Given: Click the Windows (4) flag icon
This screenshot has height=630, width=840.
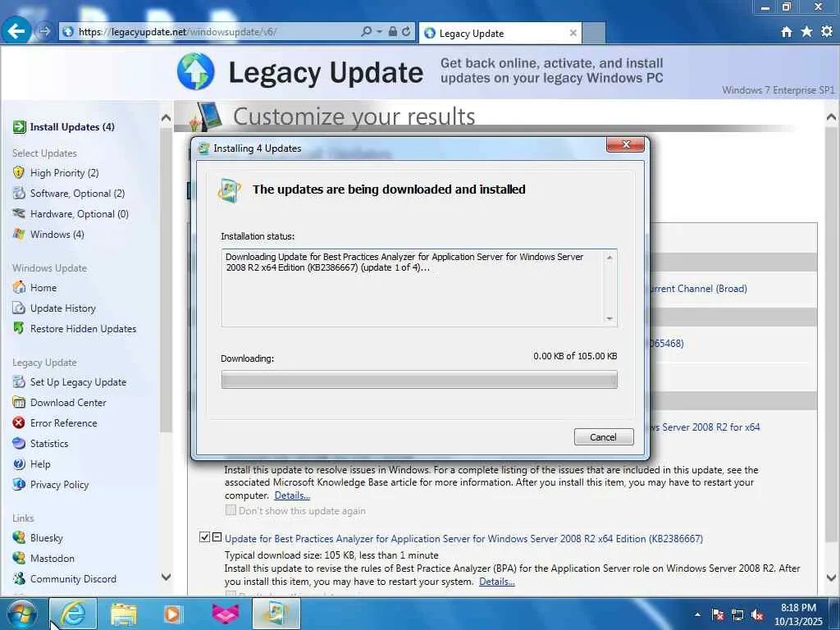Looking at the screenshot, I should coord(19,234).
